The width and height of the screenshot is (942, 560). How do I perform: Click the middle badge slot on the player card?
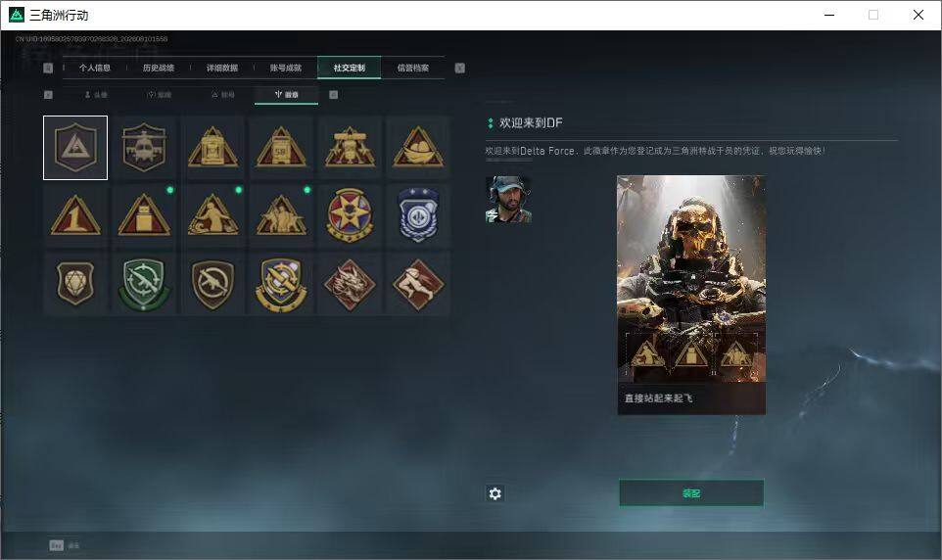(691, 353)
